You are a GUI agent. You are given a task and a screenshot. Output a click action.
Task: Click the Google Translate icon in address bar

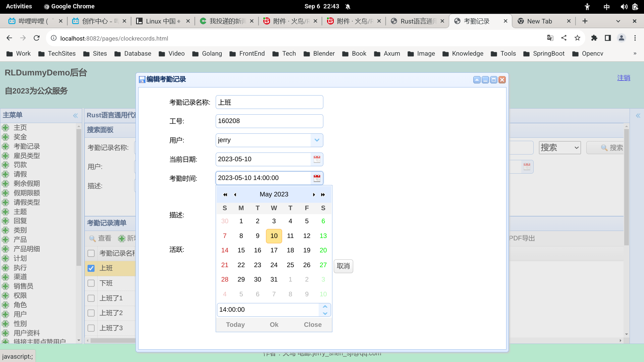(550, 38)
